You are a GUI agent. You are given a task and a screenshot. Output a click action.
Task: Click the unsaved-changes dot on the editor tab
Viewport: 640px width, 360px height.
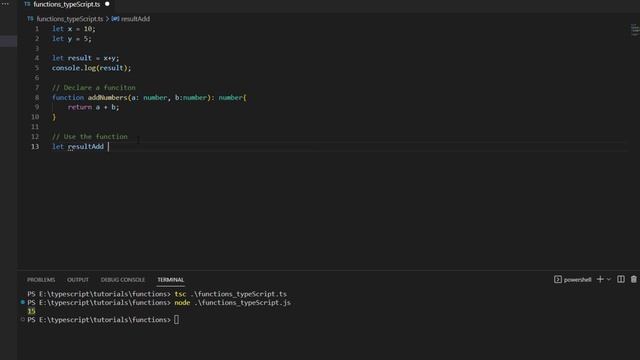(x=107, y=4)
